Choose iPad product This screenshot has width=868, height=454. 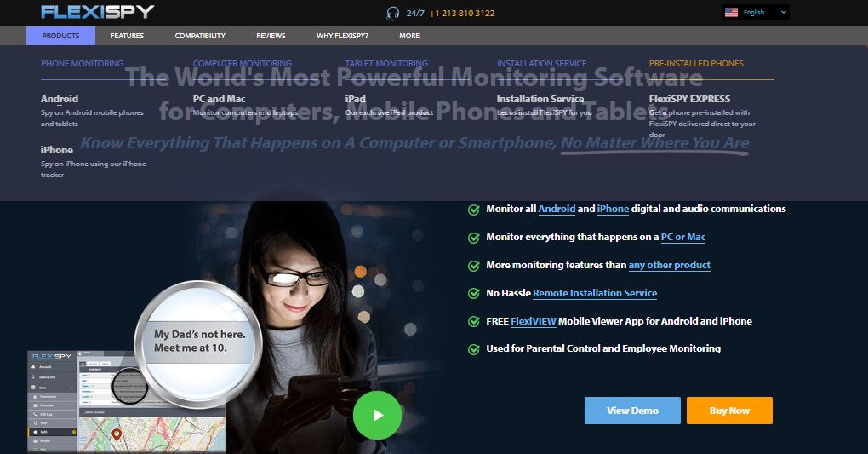tap(355, 99)
